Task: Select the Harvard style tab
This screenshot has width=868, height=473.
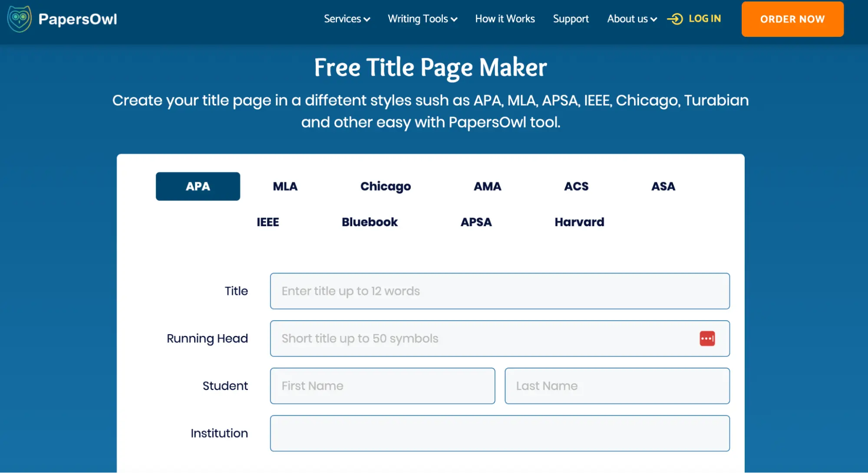Action: pyautogui.click(x=579, y=222)
